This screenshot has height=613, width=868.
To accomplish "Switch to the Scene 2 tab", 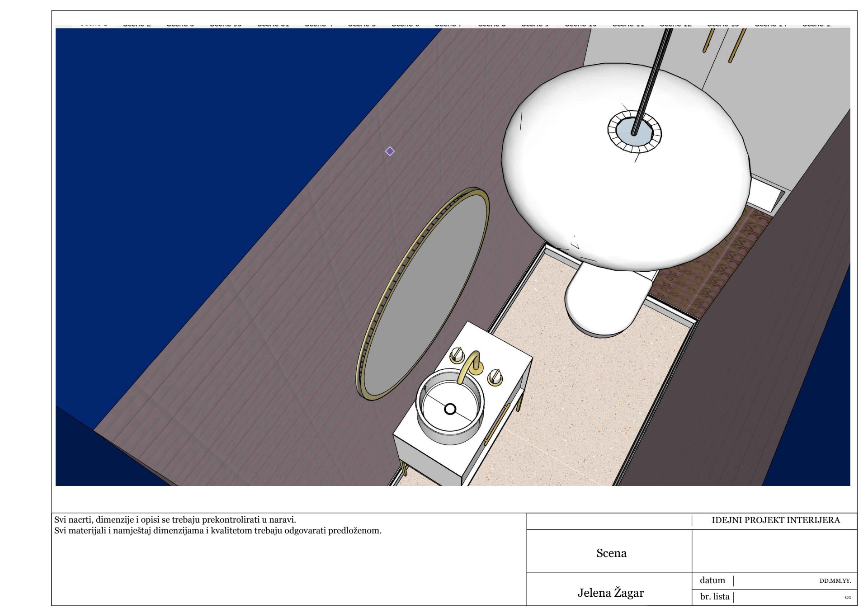I will [x=137, y=25].
